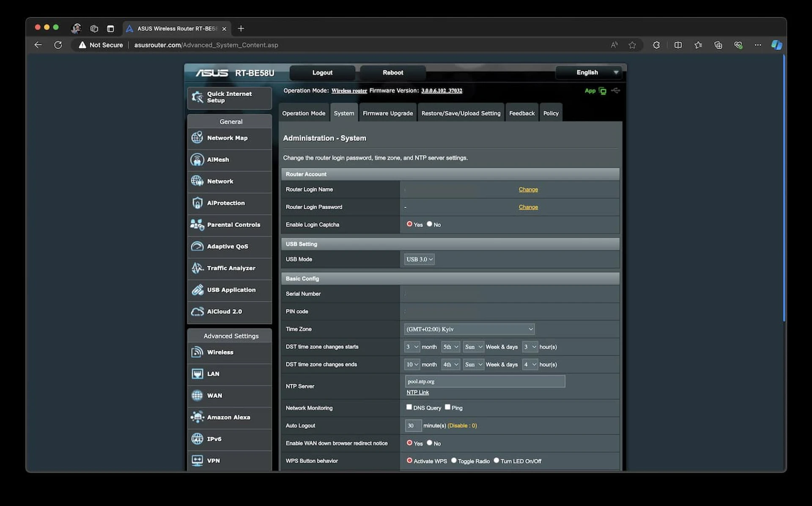Open Wireless settings icon
This screenshot has height=506, width=812.
click(197, 352)
